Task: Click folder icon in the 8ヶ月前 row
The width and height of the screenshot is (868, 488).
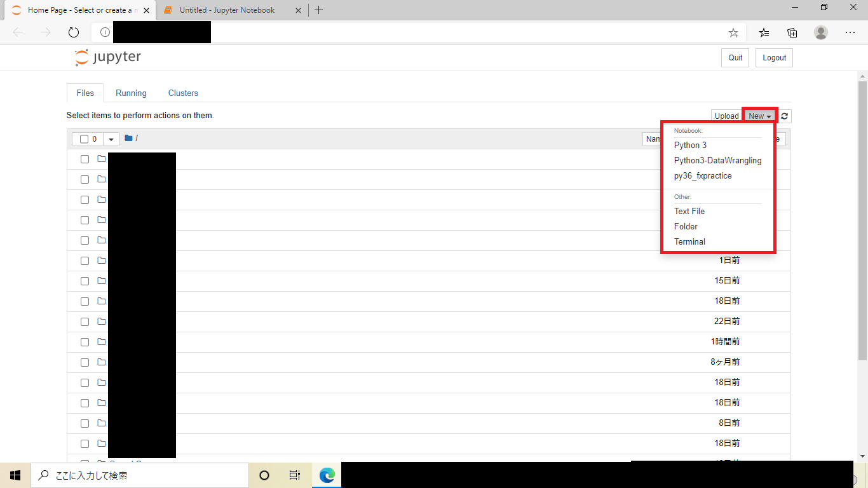Action: pyautogui.click(x=102, y=362)
